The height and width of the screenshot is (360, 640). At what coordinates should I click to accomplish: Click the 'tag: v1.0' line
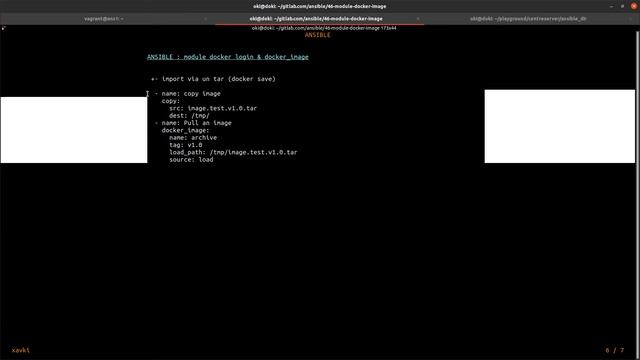coord(186,145)
